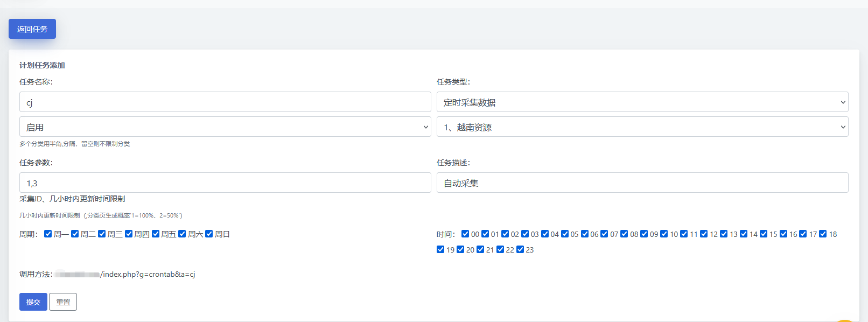This screenshot has height=322, width=868.
Task: Toggle the 周三 weekday checkbox
Action: click(102, 234)
